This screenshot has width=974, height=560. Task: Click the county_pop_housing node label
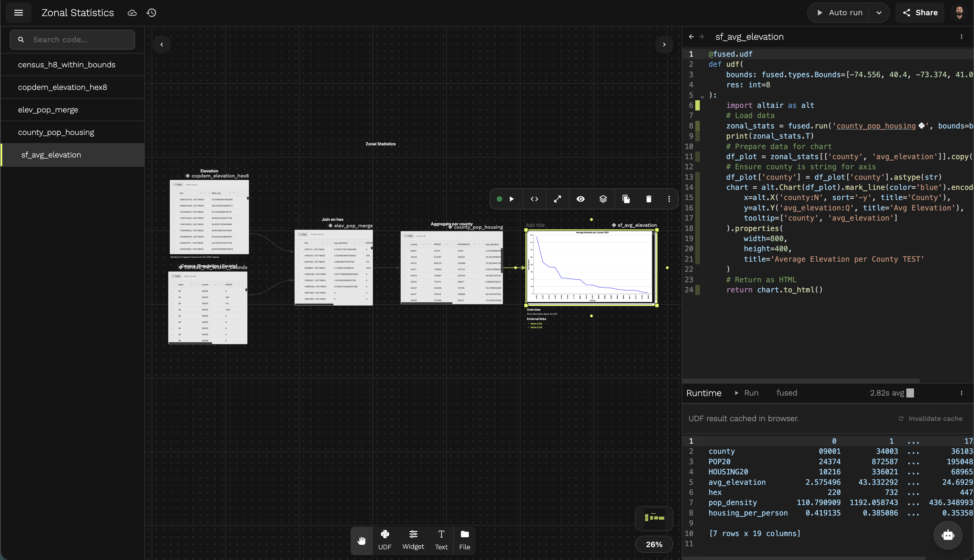[x=478, y=227]
